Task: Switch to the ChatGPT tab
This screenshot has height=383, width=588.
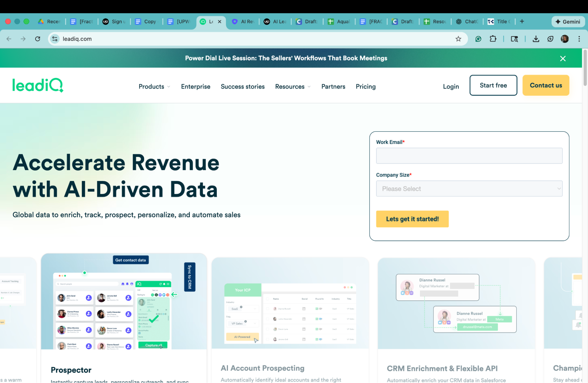Action: [x=467, y=21]
